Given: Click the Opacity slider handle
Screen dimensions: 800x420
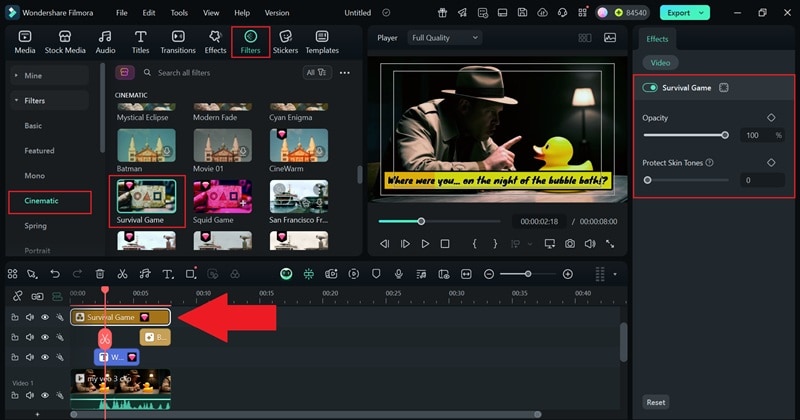Looking at the screenshot, I should 725,135.
